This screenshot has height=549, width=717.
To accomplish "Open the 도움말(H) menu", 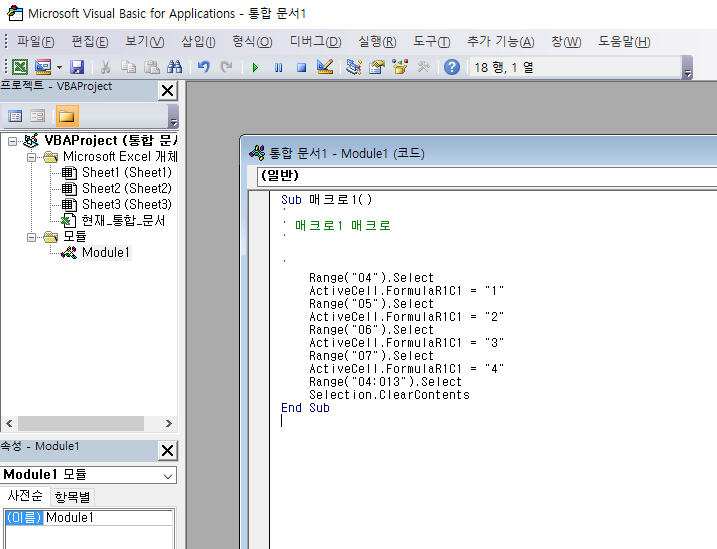I will coord(624,42).
